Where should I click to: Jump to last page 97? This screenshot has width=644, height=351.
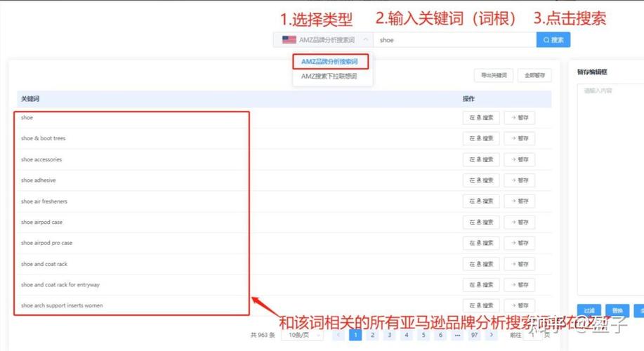click(x=474, y=335)
